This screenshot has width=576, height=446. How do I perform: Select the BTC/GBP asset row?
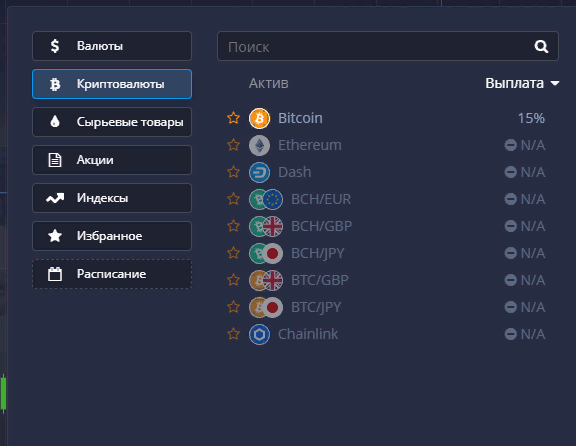(386, 280)
